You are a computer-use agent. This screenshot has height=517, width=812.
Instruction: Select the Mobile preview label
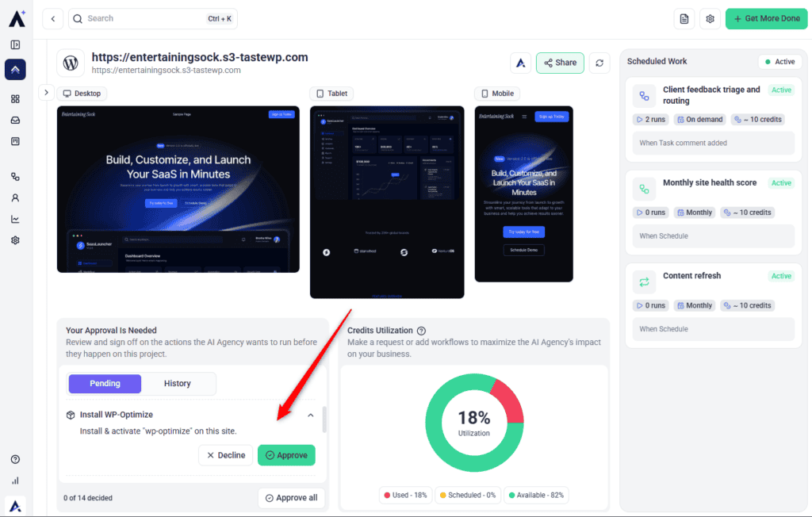pyautogui.click(x=498, y=94)
